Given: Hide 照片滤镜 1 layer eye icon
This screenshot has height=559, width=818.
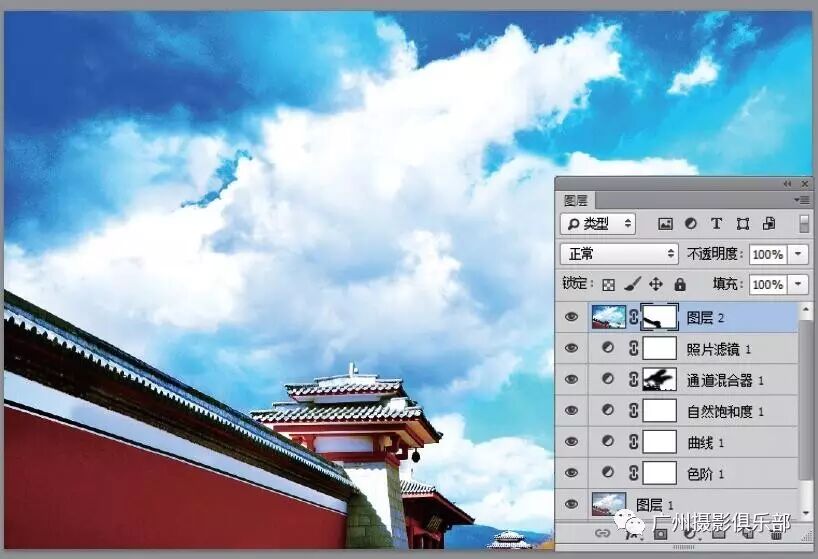Looking at the screenshot, I should point(571,348).
